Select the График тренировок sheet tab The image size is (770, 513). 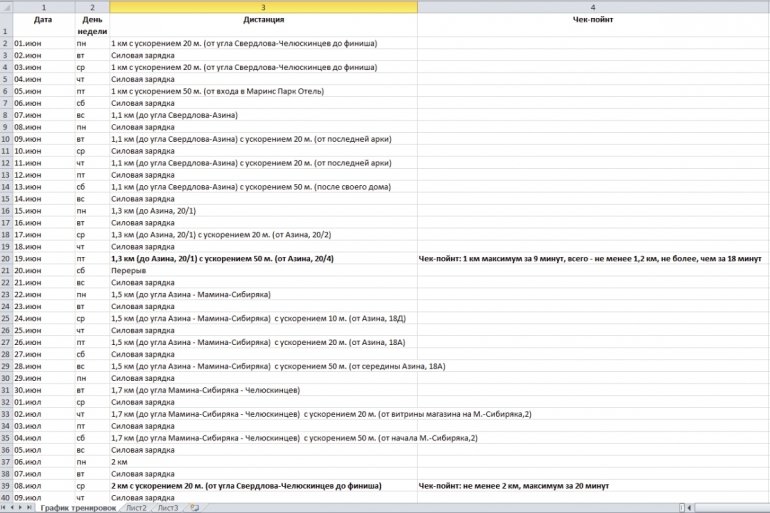(78, 508)
